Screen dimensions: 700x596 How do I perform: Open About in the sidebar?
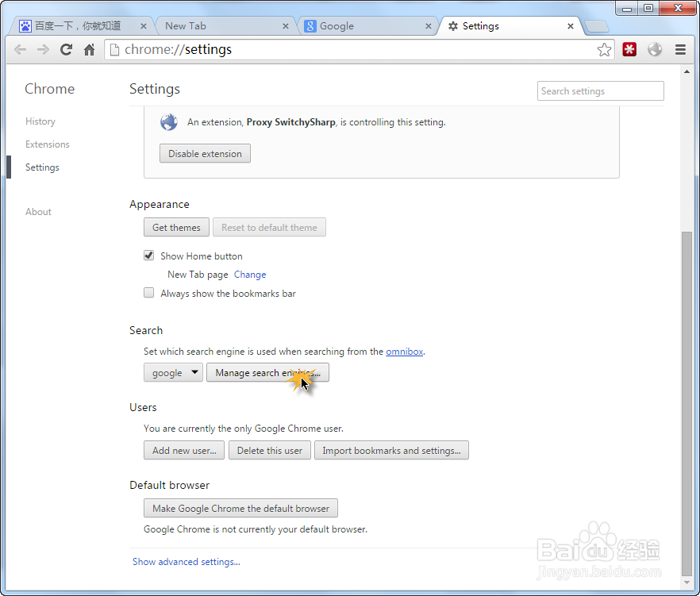[38, 212]
